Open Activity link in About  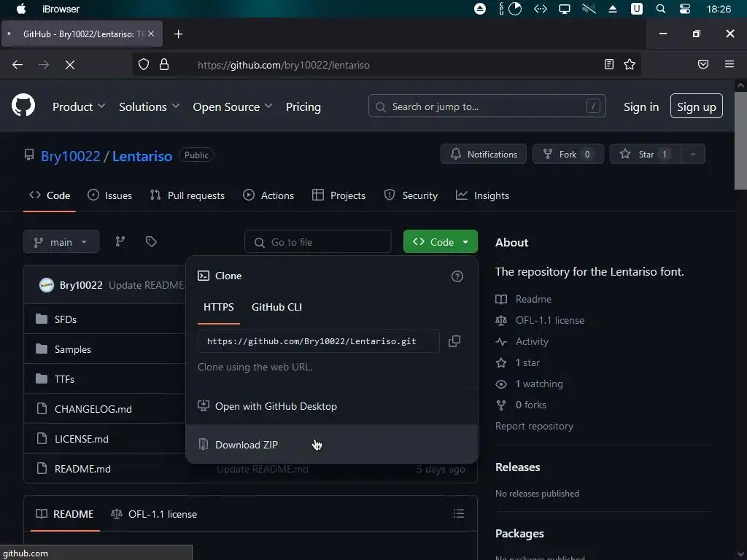[x=532, y=341]
